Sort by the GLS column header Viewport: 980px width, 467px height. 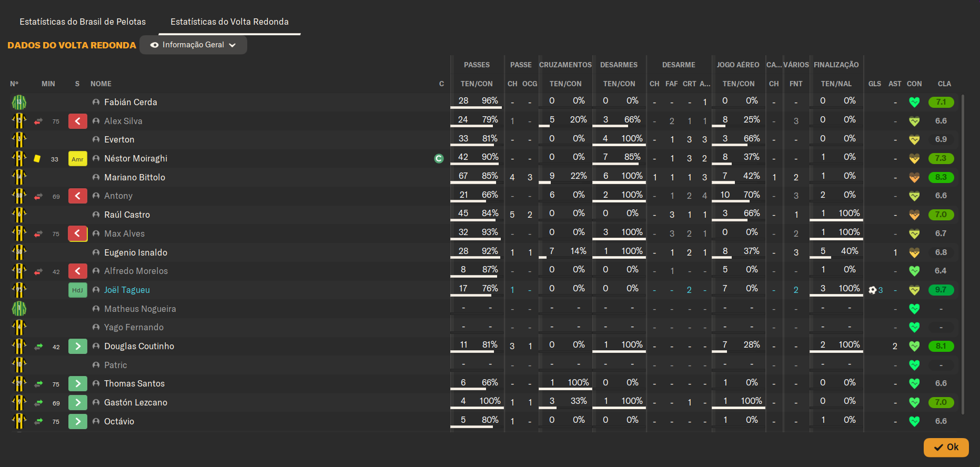click(875, 84)
